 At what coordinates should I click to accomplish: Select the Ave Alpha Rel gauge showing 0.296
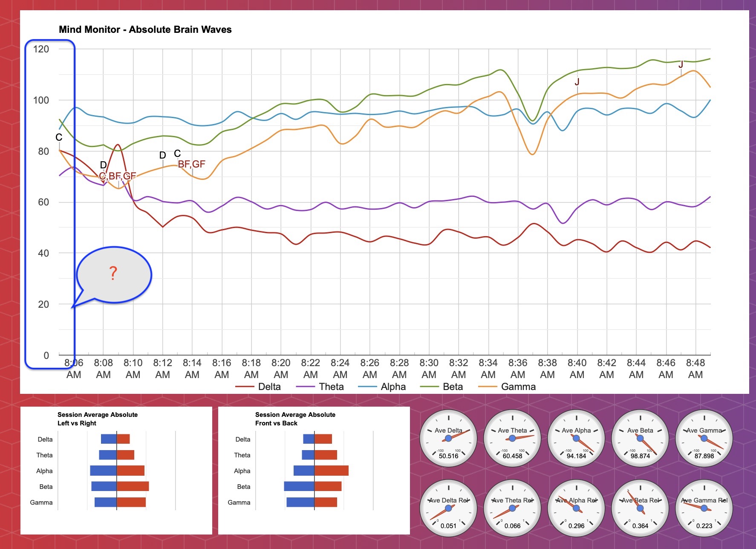(x=576, y=509)
